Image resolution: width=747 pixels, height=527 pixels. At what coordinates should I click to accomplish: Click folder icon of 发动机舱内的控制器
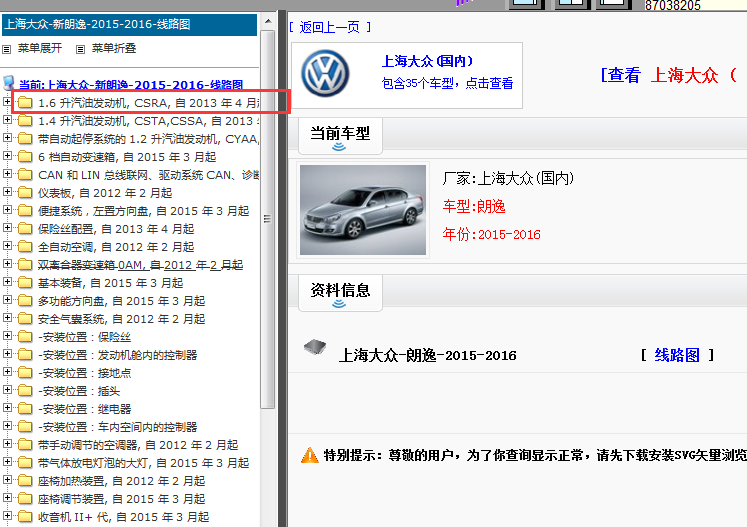pyautogui.click(x=25, y=355)
